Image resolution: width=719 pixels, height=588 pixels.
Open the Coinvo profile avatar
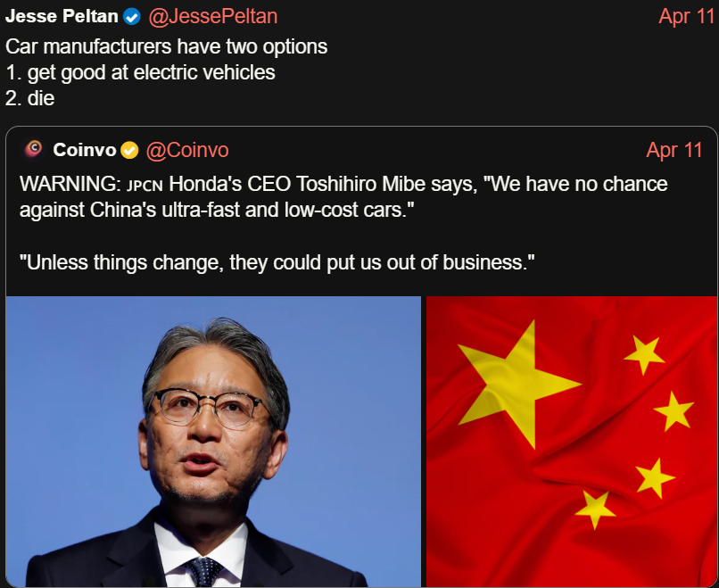pyautogui.click(x=34, y=150)
